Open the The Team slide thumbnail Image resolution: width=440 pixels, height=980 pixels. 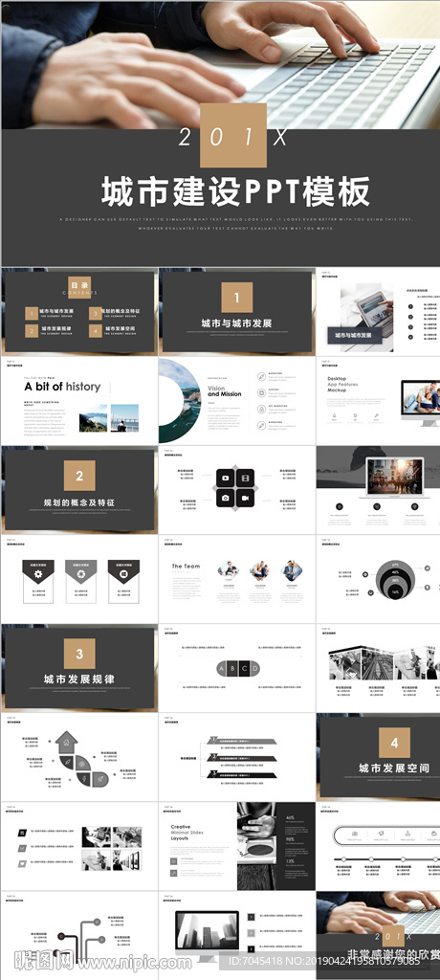(237, 579)
